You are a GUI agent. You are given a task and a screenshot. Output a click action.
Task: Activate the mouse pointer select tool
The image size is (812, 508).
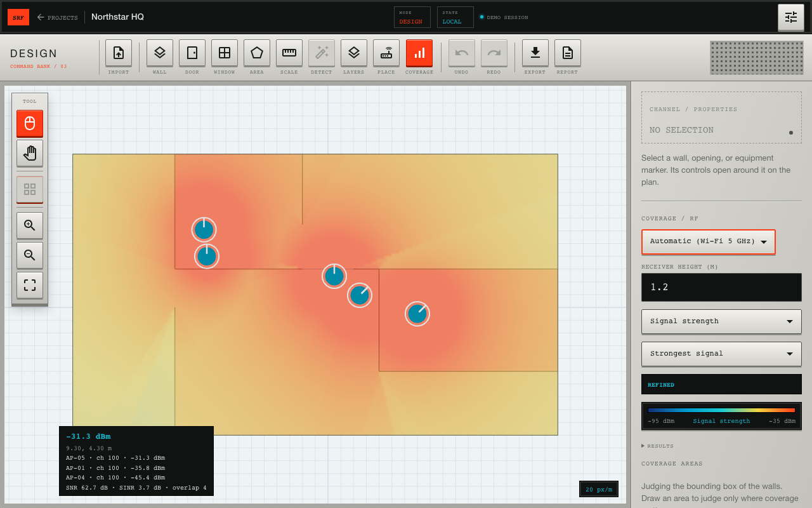(30, 123)
